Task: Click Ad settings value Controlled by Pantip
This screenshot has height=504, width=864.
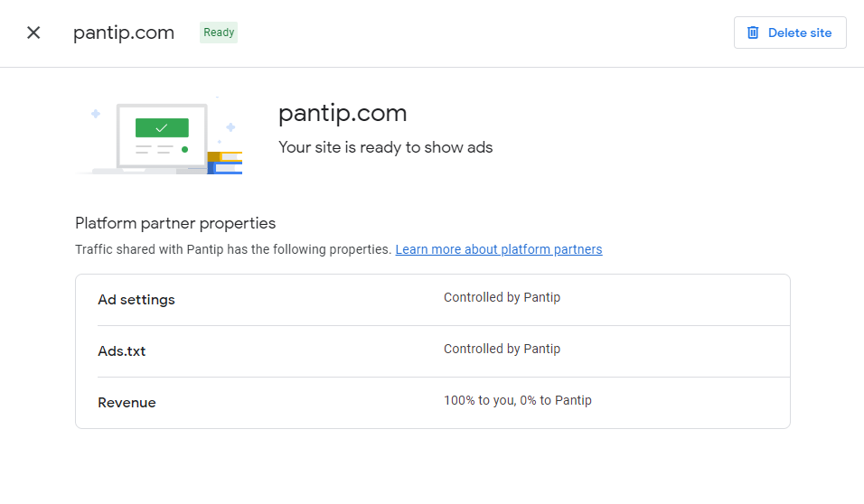Action: click(502, 297)
